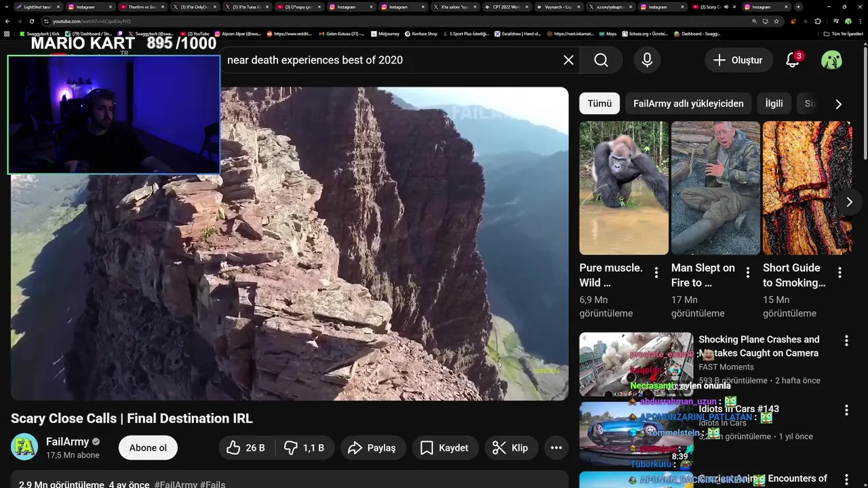Screen dimensions: 868x488
Task: Open the YouTube account avatar menu
Action: click(x=831, y=60)
